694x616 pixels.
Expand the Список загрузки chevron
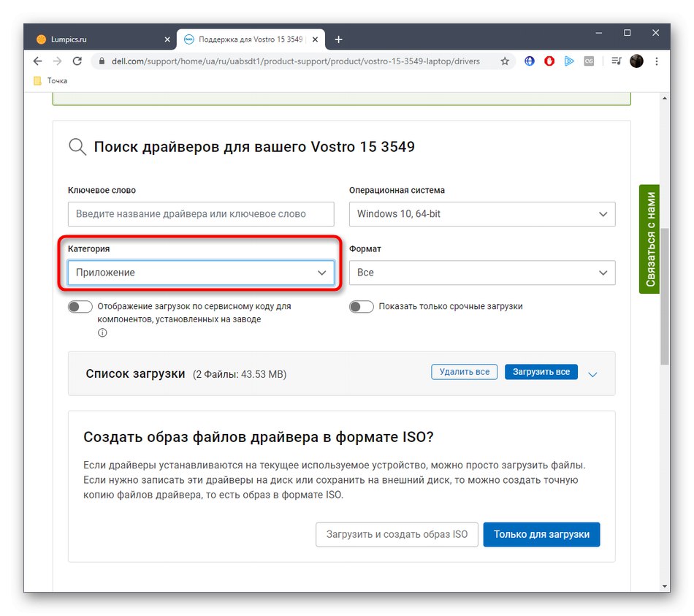click(x=592, y=374)
